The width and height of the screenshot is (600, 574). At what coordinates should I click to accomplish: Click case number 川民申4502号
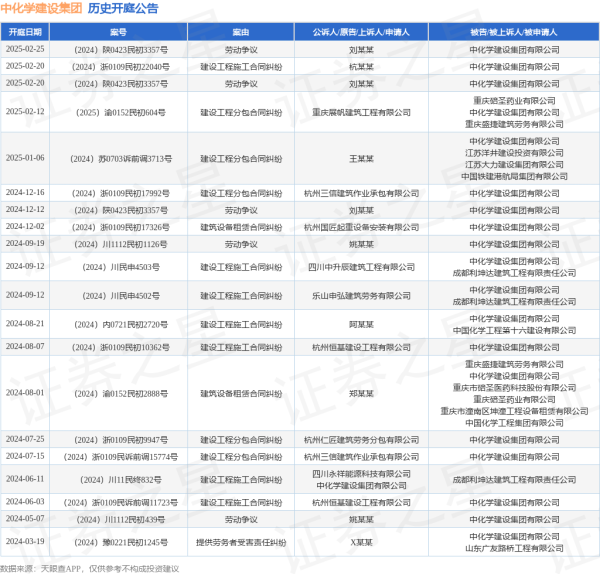point(121,296)
